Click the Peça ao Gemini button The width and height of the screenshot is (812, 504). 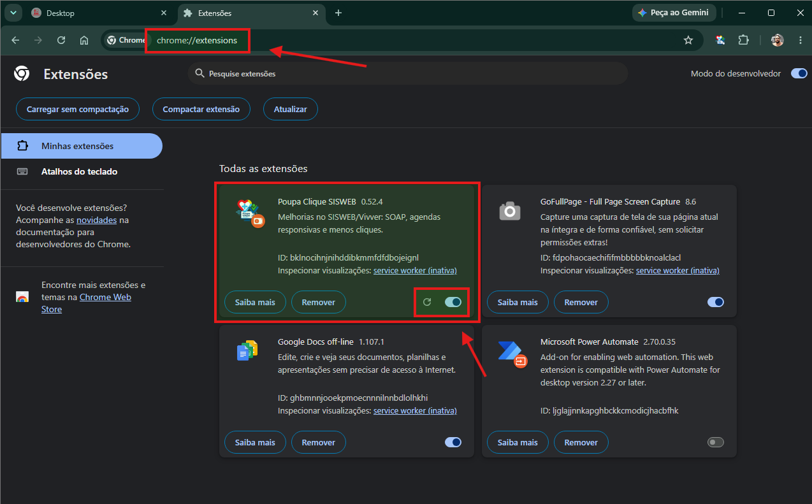pyautogui.click(x=674, y=13)
